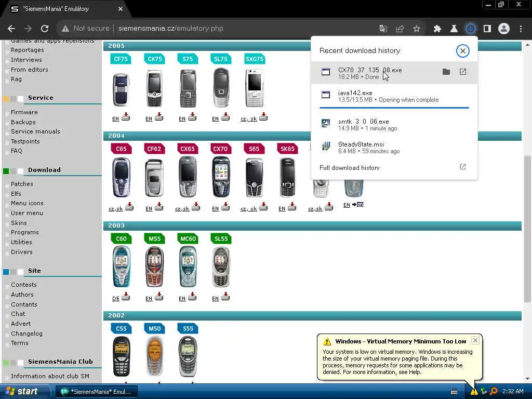Open the Interviews sidebar link
Viewport: 532px width, 399px height.
(26, 60)
